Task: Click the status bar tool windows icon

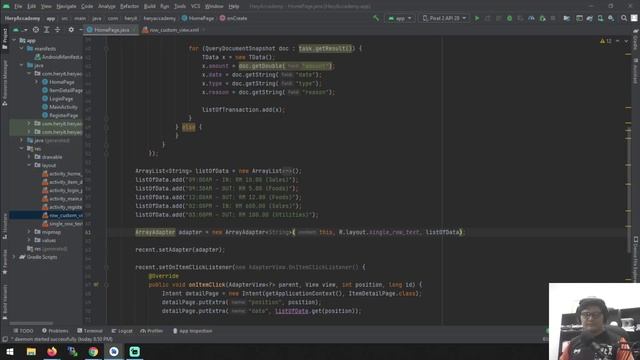Action: pyautogui.click(x=5, y=339)
